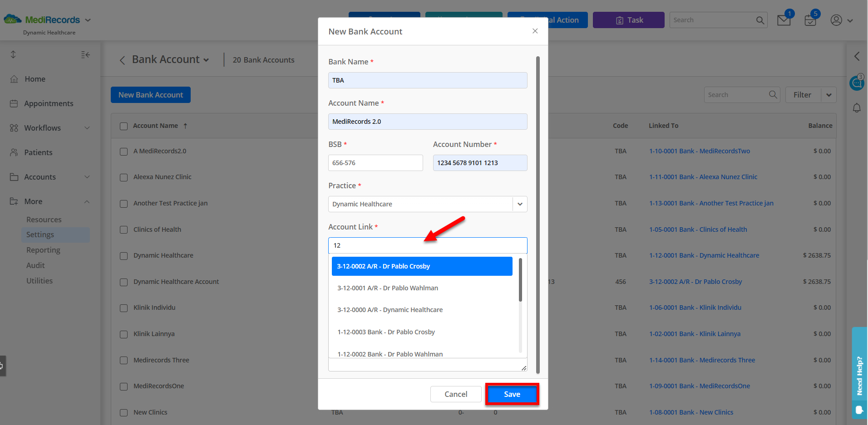Check the Aleexa Nunez Clinic row
This screenshot has height=425, width=868.
[123, 177]
